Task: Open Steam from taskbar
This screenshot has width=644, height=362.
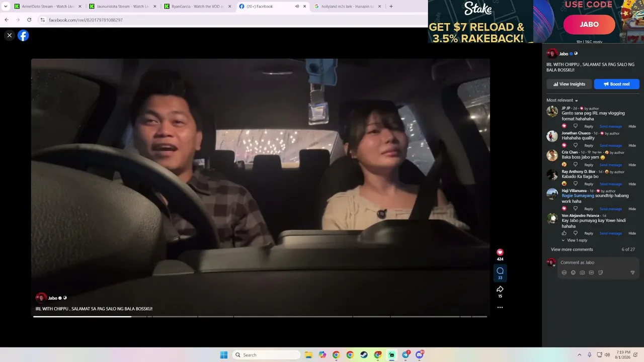Action: point(364,355)
